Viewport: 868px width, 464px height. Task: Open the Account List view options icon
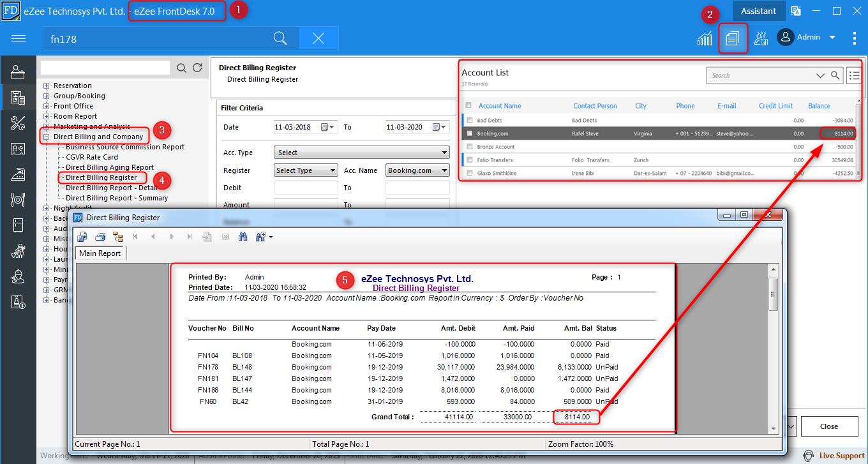854,75
